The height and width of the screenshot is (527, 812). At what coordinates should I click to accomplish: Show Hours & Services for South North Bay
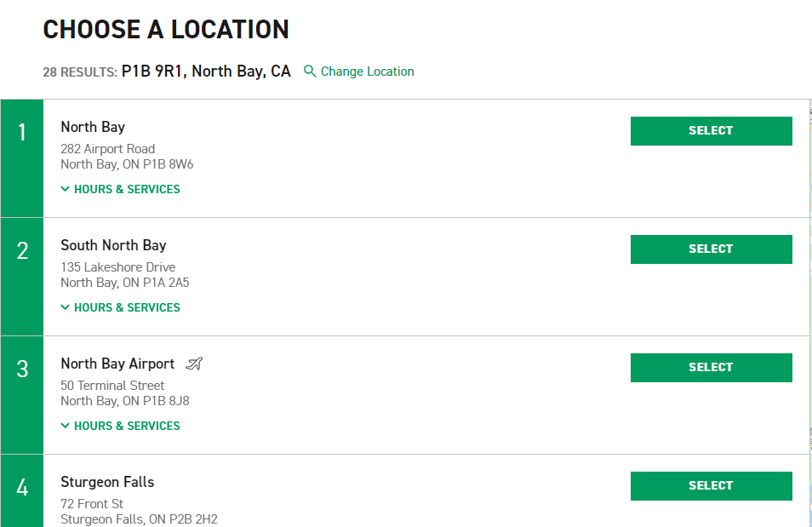coord(120,307)
